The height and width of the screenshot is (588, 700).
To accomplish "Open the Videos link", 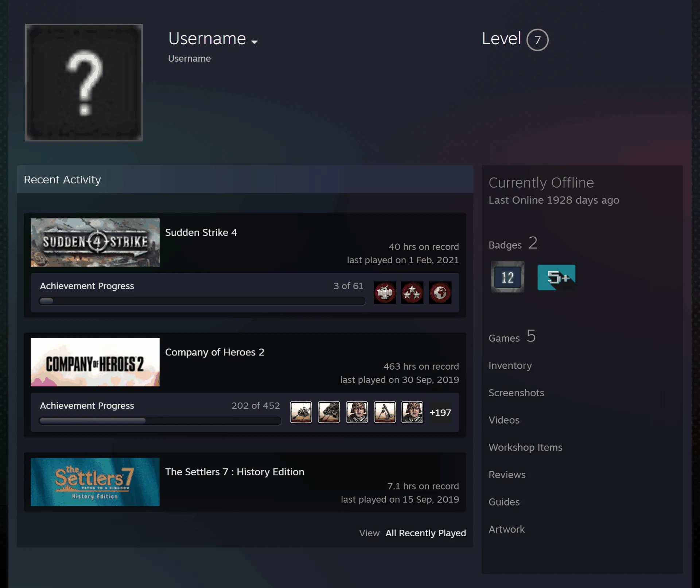I will [x=504, y=420].
